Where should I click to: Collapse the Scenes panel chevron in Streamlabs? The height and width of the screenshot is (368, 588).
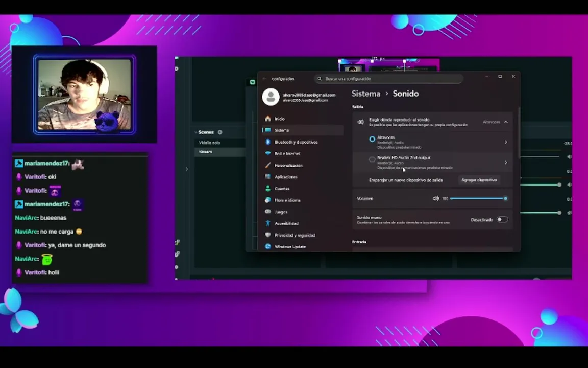click(196, 132)
